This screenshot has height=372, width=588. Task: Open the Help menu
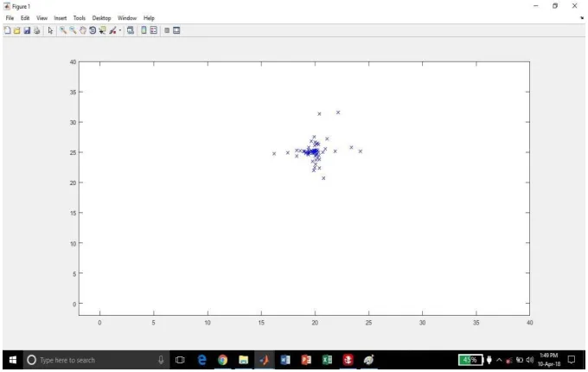click(149, 18)
